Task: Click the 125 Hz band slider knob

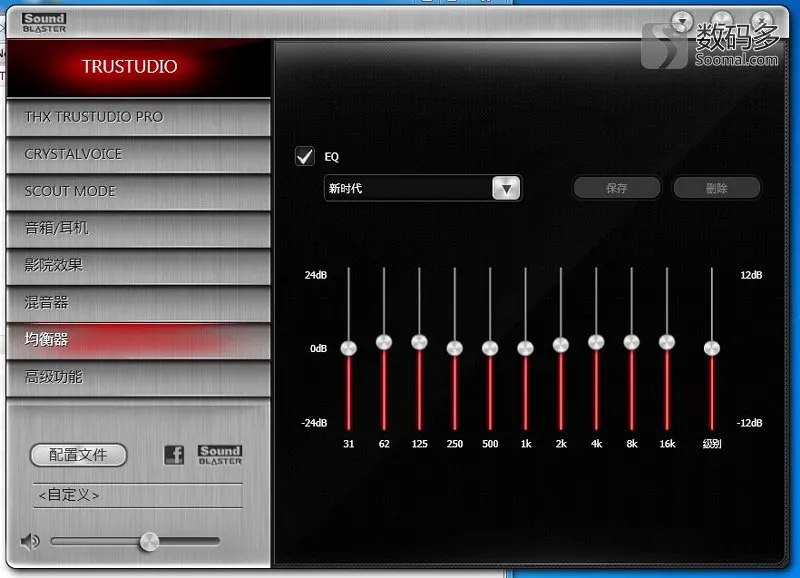Action: point(419,342)
